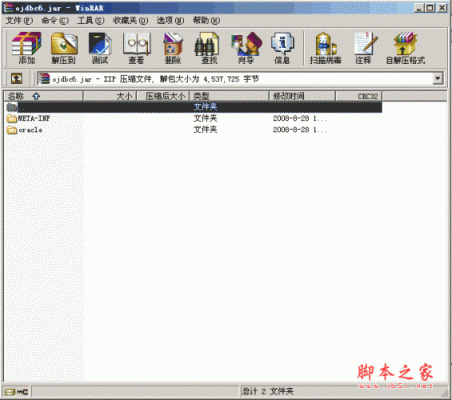Click the parent folder '..' icon
Screen dimensions: 452x400
(12, 107)
